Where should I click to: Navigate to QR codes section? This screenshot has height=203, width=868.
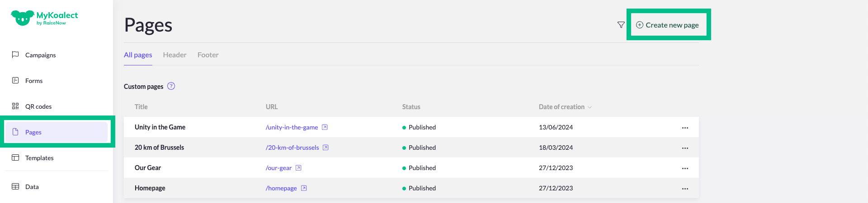(38, 106)
